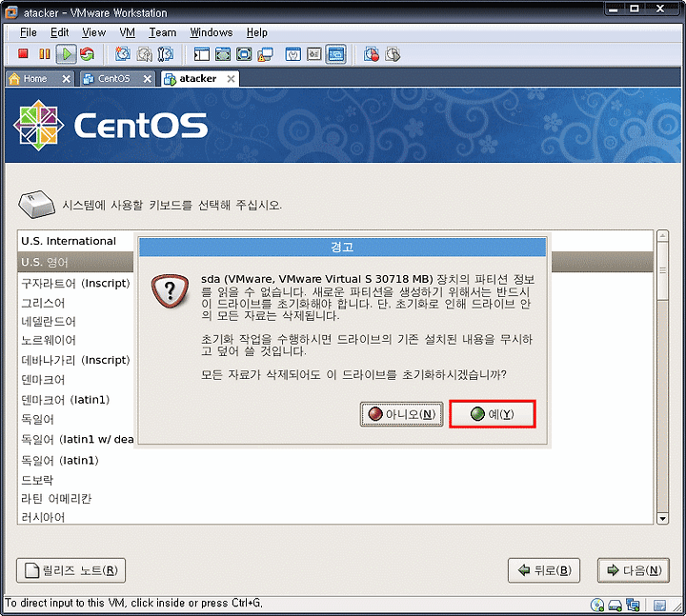Open the Windows menu

(212, 32)
